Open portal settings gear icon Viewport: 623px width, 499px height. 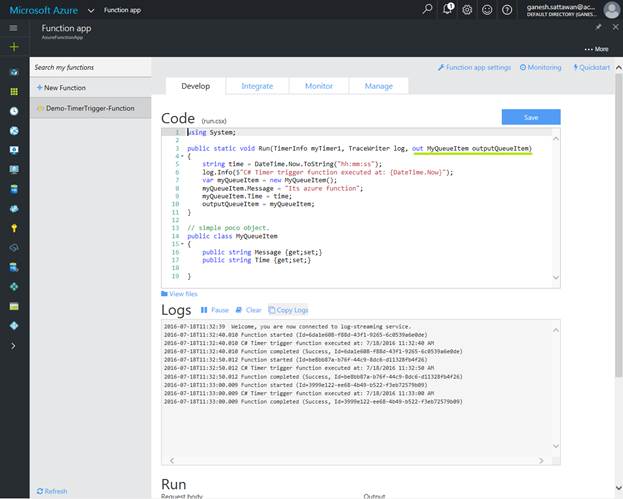pyautogui.click(x=467, y=9)
